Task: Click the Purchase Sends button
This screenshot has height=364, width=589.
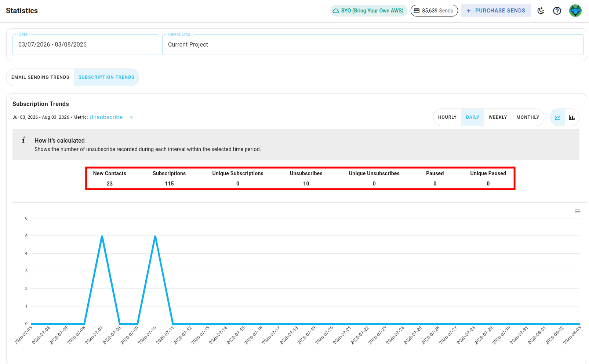Action: tap(496, 11)
